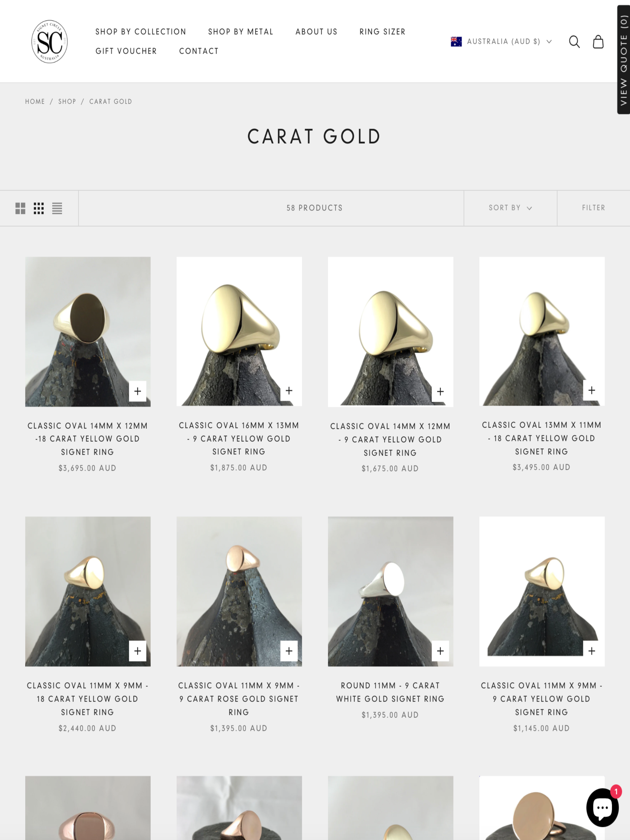The image size is (630, 840).
Task: Quick-add the Round 11mm white gold ring
Action: (440, 651)
